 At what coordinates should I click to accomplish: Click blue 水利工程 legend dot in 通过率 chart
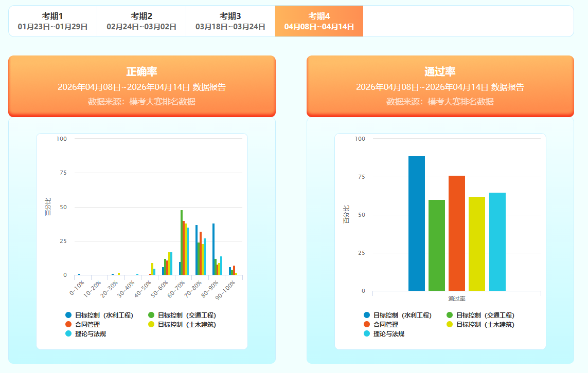(x=367, y=315)
